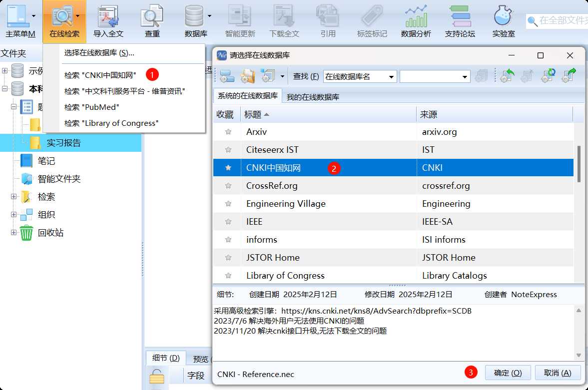
Task: Toggle favorite star for Arxiv
Action: click(x=228, y=132)
